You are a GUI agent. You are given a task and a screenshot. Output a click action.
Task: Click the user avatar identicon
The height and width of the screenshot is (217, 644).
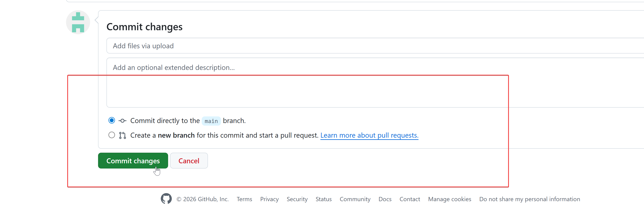pos(78,22)
